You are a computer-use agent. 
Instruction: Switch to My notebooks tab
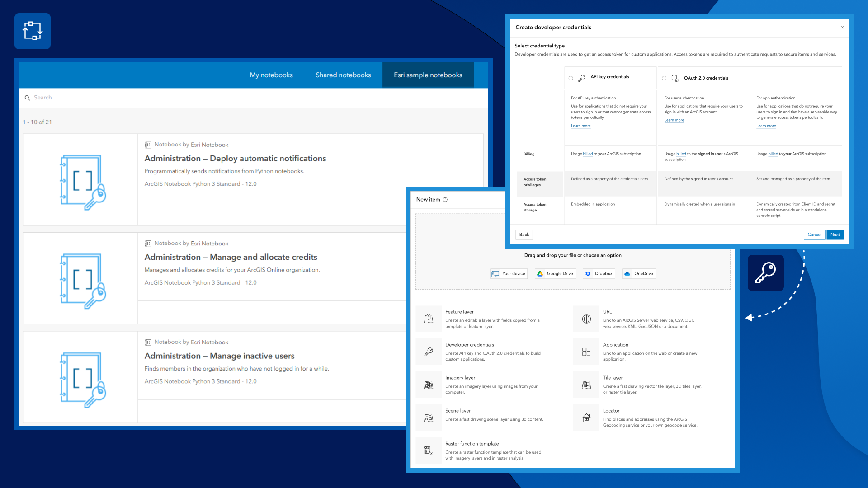271,75
